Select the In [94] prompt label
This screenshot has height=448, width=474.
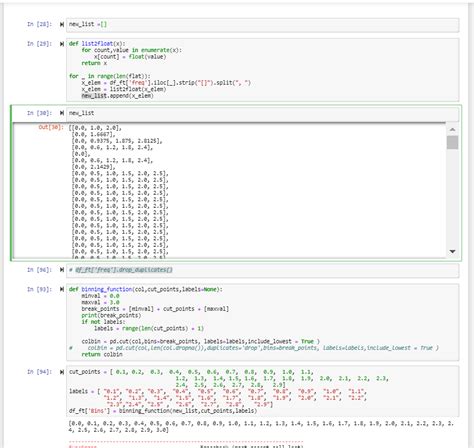point(39,372)
